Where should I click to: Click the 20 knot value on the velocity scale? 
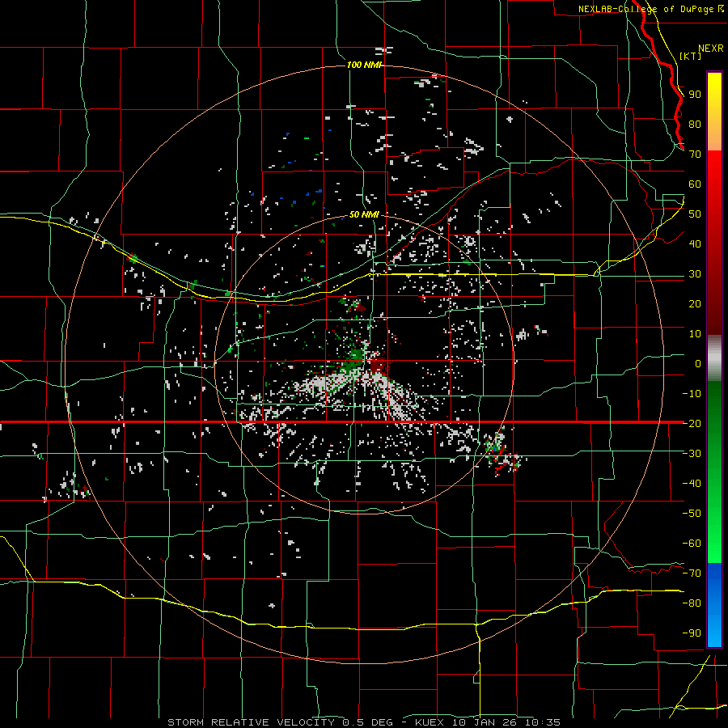(x=695, y=303)
